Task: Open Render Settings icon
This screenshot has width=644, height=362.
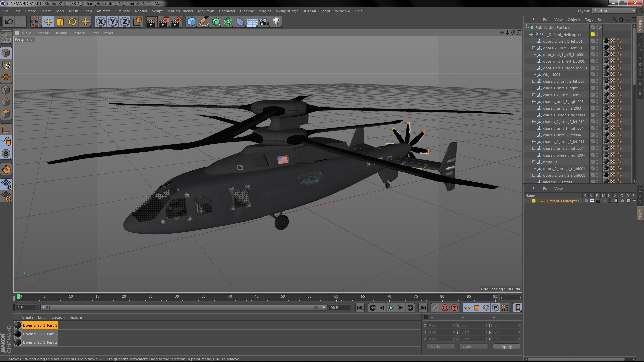Action: tap(176, 22)
